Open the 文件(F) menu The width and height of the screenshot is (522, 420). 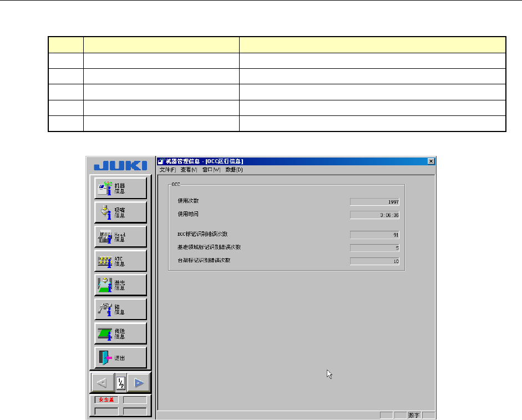point(168,170)
